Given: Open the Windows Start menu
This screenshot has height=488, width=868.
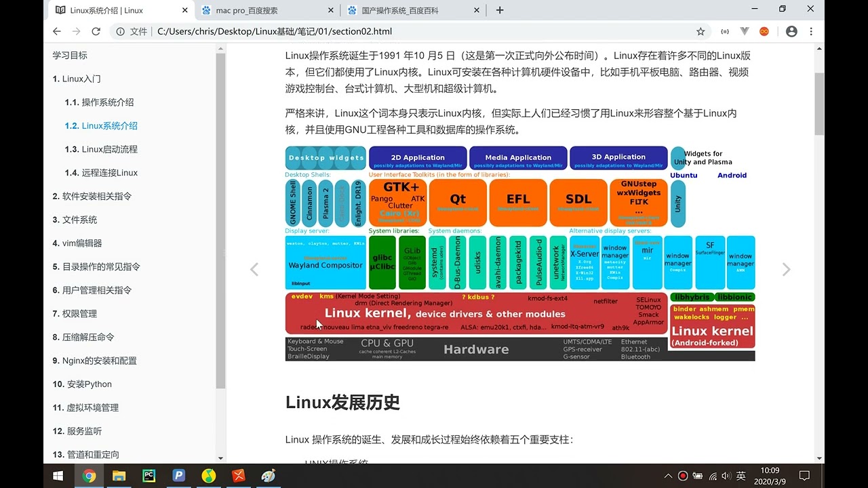Looking at the screenshot, I should click(58, 476).
